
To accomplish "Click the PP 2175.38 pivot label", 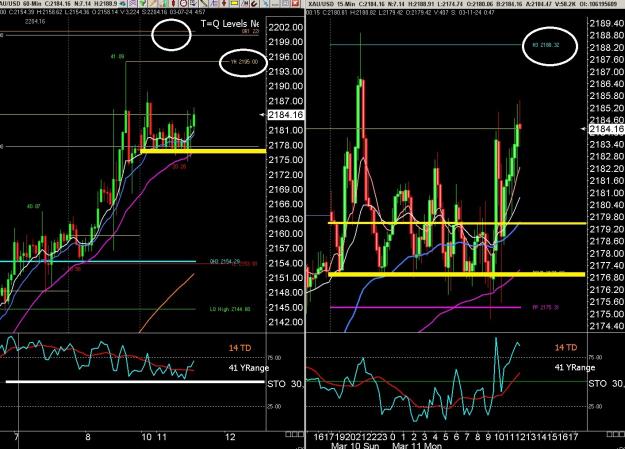I will point(546,307).
